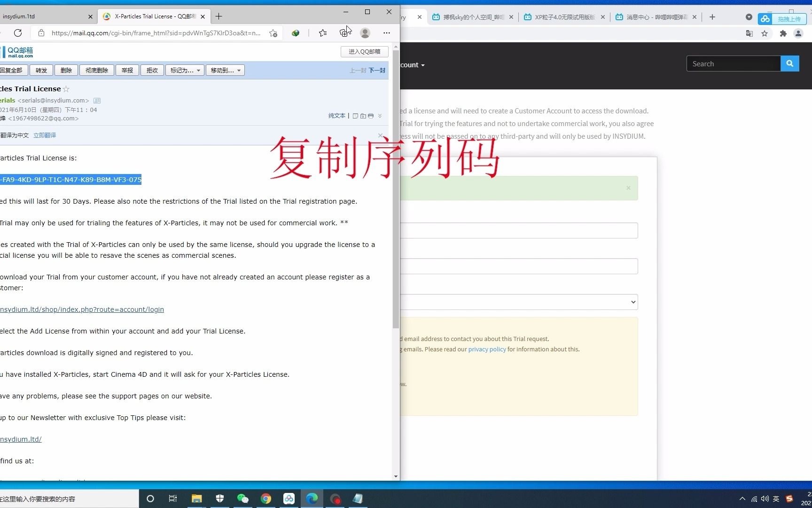Click 立即翻译 translate link
The height and width of the screenshot is (508, 812).
click(45, 135)
